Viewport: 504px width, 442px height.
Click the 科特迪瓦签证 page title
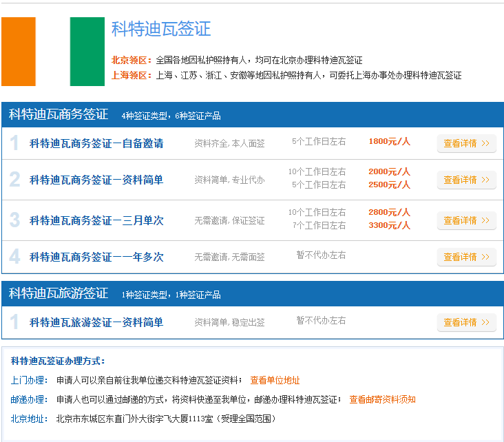coord(161,29)
